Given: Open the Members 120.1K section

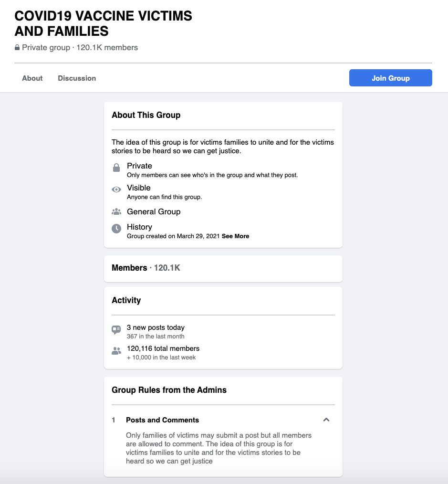Looking at the screenshot, I should pyautogui.click(x=146, y=268).
